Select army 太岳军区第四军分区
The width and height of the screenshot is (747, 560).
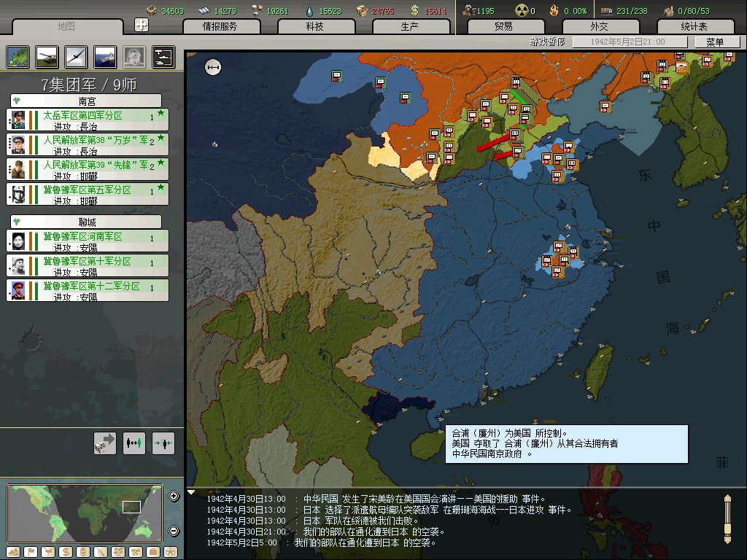point(88,120)
